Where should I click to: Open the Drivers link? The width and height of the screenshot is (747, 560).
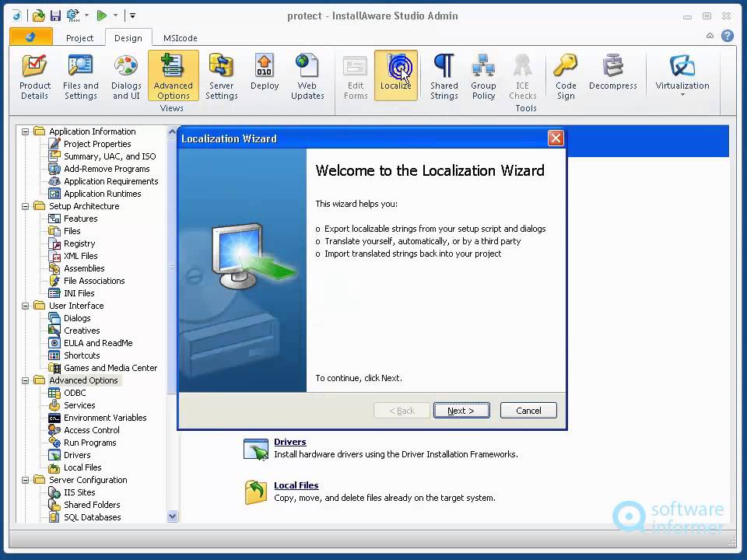(x=289, y=442)
